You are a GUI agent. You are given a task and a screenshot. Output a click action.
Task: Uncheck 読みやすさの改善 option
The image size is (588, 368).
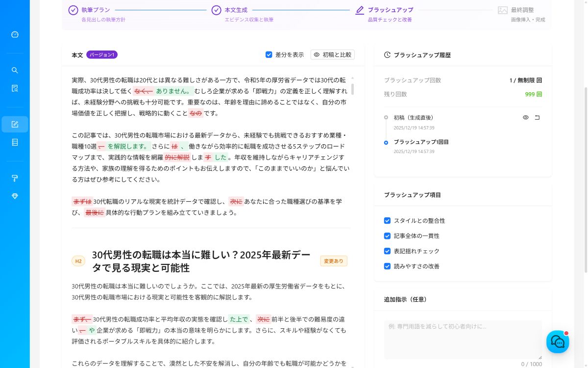coord(387,266)
